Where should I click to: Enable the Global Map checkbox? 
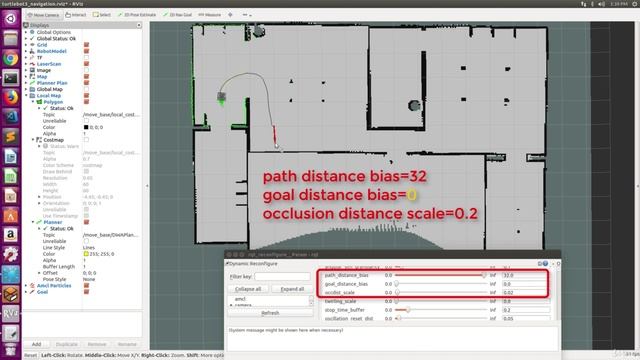click(87, 89)
